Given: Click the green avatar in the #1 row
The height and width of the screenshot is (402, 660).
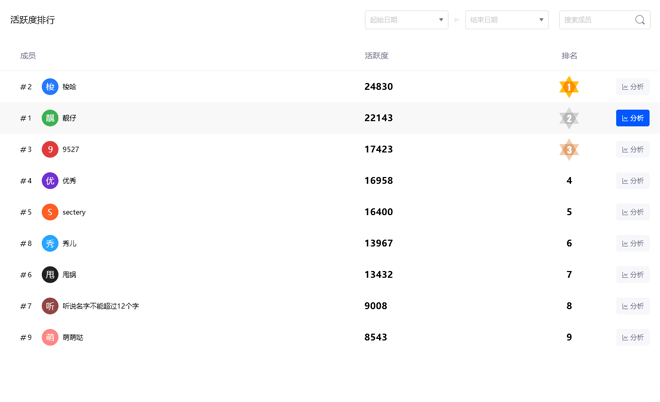Looking at the screenshot, I should [50, 118].
